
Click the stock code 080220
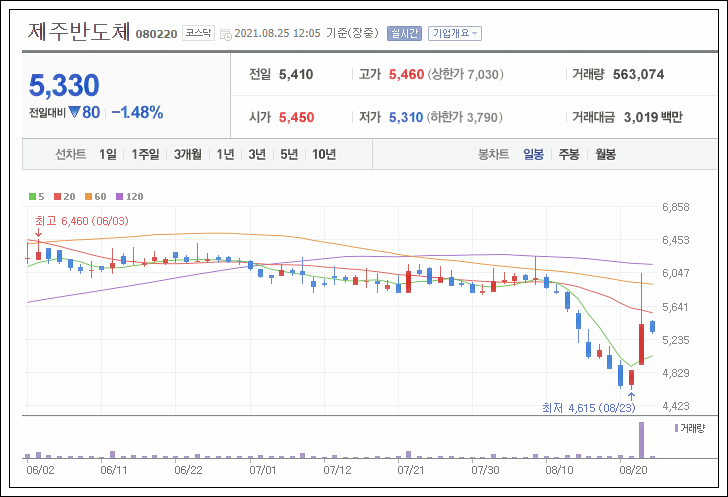156,34
